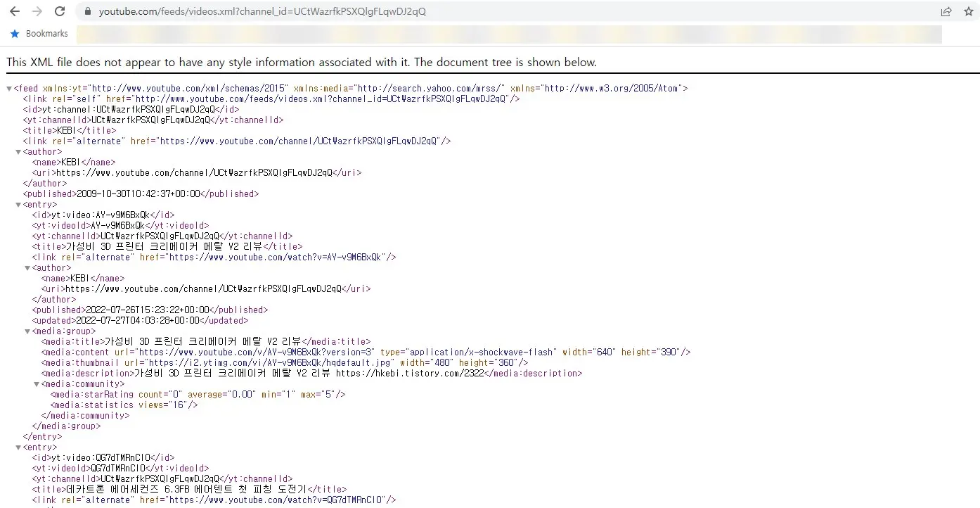
Task: Select the updated 2022-07-27T04:03:28 line
Action: [140, 321]
